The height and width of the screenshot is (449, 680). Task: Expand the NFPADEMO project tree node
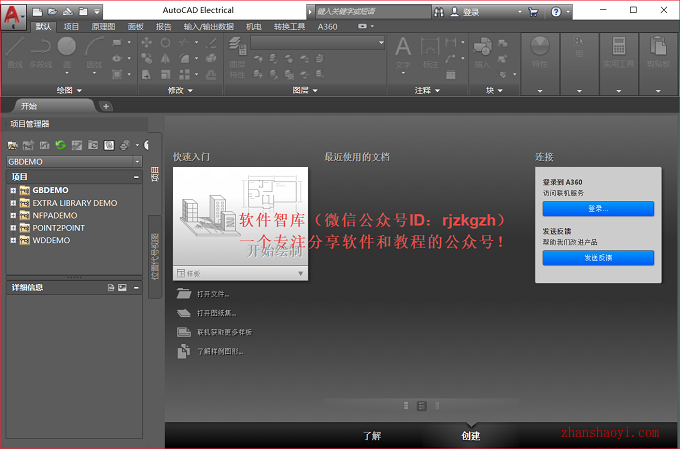[x=13, y=216]
